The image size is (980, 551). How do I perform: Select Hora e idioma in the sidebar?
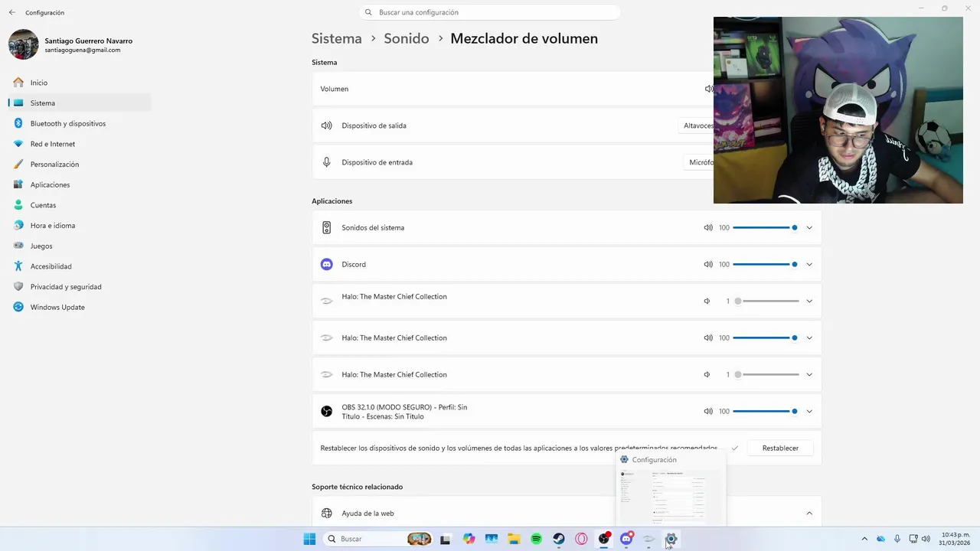coord(80,226)
